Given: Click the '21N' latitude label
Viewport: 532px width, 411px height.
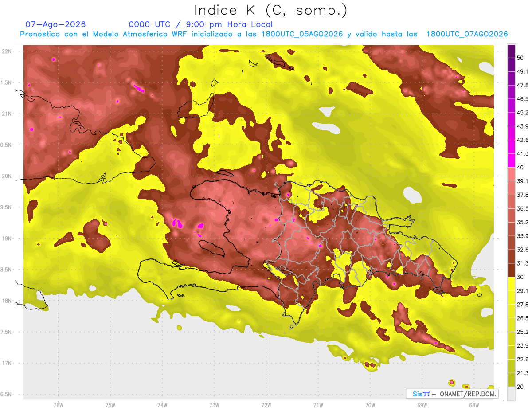Looking at the screenshot, I should [x=7, y=114].
